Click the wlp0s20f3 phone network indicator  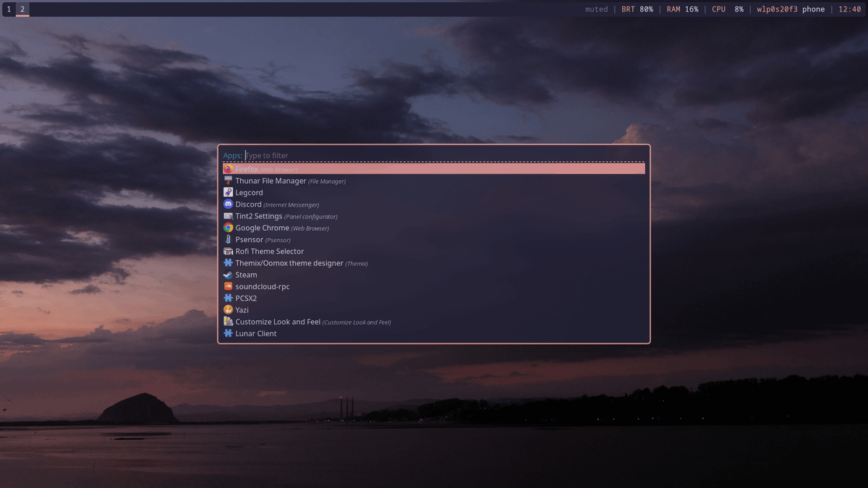pos(791,9)
